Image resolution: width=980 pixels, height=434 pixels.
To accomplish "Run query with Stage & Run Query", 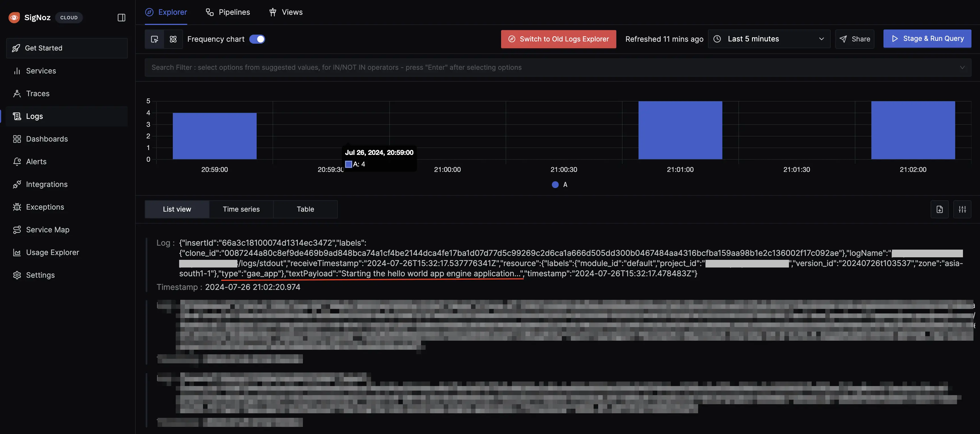I will (927, 39).
